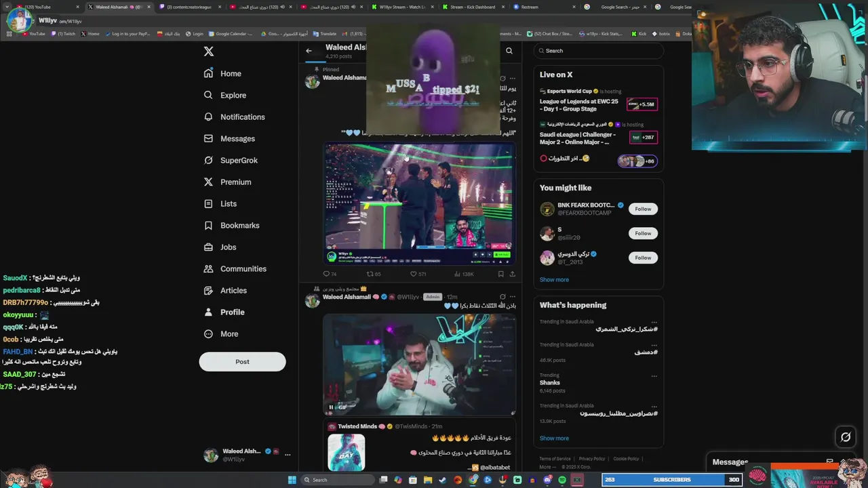Open the Cookie Policy link
Screen dimensions: 868x488
click(626, 459)
